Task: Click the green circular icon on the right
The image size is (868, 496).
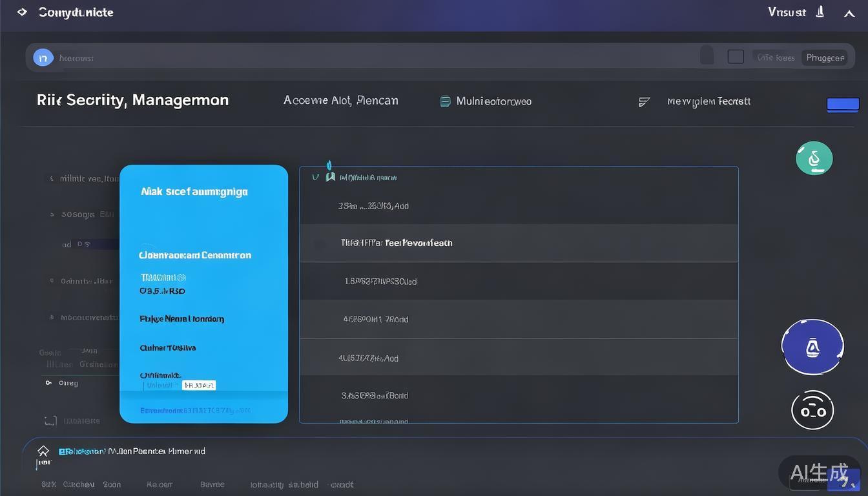Action: click(x=814, y=158)
